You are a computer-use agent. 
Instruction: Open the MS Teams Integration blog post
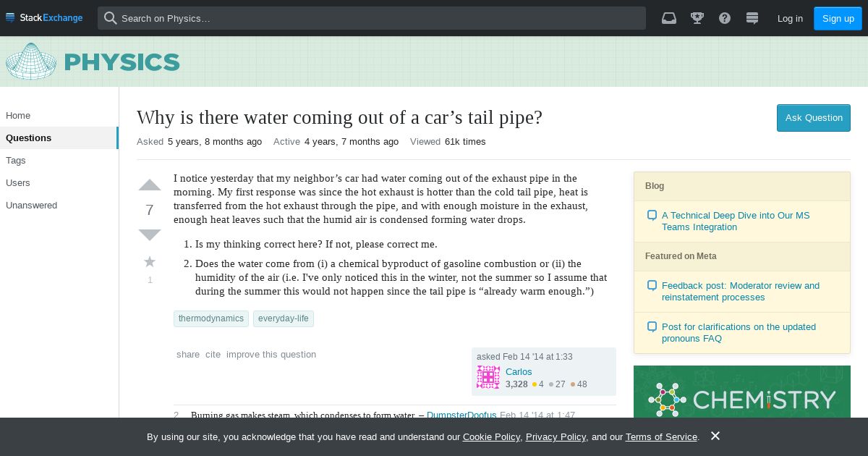click(x=736, y=221)
